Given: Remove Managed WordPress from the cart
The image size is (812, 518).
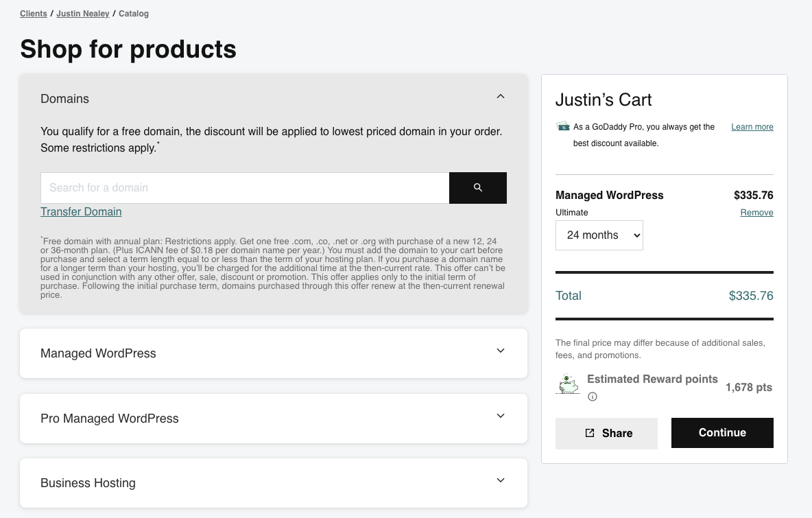Looking at the screenshot, I should tap(756, 213).
